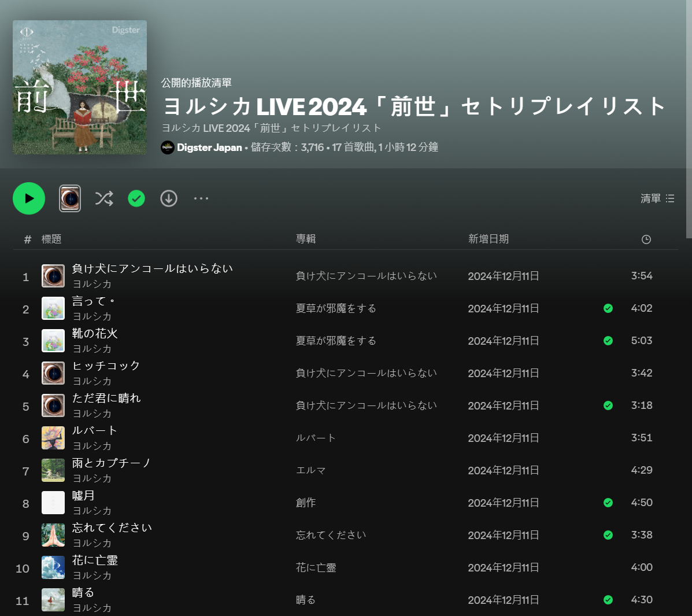Screen dimensions: 692x616
Task: Open album link 創作
Action: point(306,503)
